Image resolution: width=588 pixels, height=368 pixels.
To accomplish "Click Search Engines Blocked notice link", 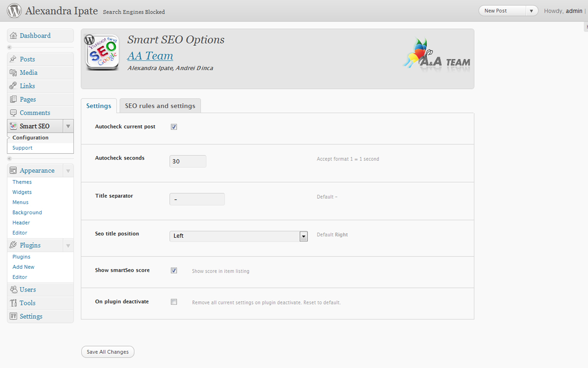I will point(134,12).
